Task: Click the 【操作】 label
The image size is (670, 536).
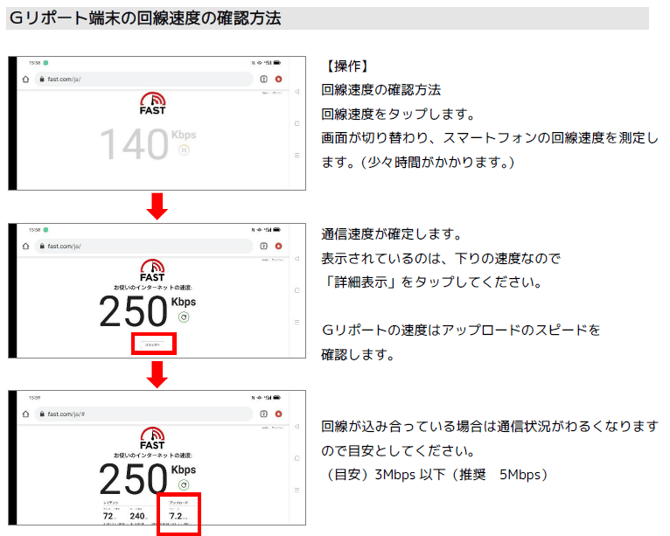Action: pyautogui.click(x=346, y=66)
